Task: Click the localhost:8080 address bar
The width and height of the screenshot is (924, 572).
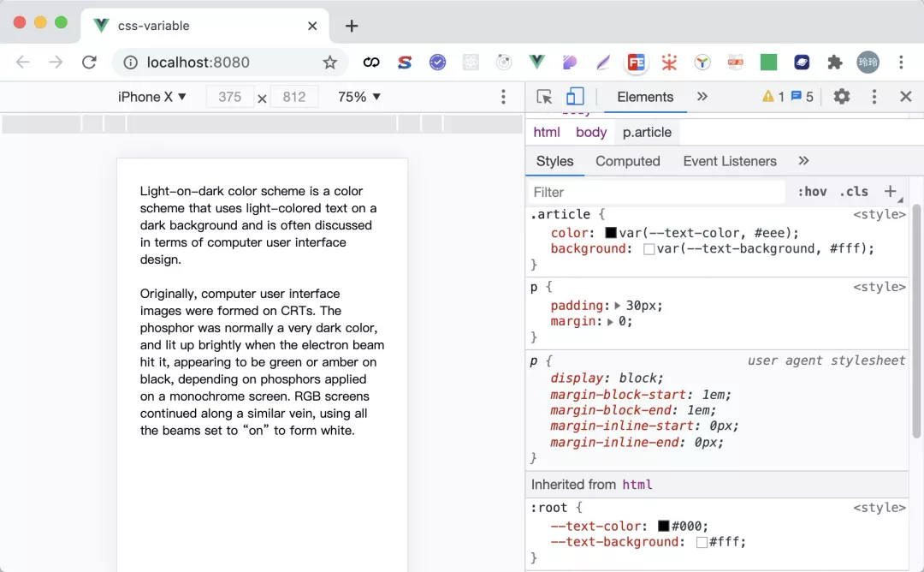Action: 230,62
